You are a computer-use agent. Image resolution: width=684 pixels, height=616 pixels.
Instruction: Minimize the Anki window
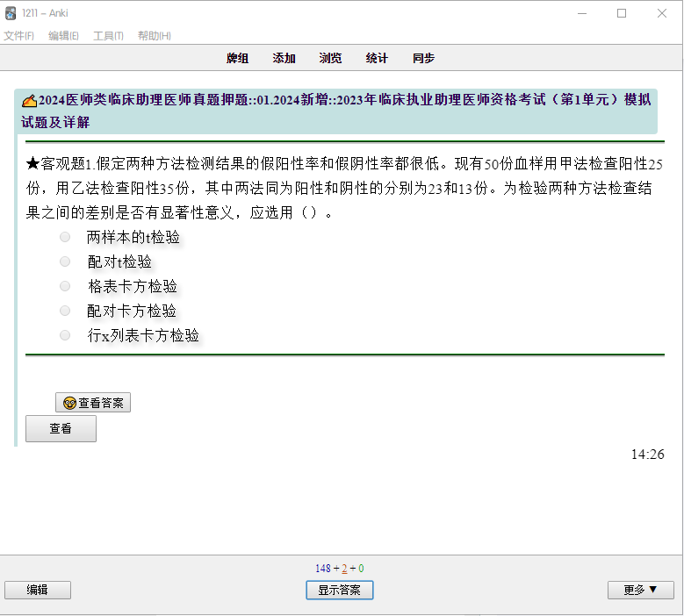[582, 13]
